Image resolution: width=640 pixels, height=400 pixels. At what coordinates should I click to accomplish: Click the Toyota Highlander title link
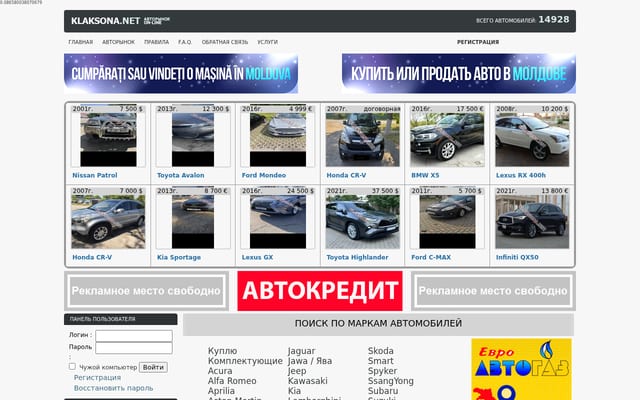[358, 257]
